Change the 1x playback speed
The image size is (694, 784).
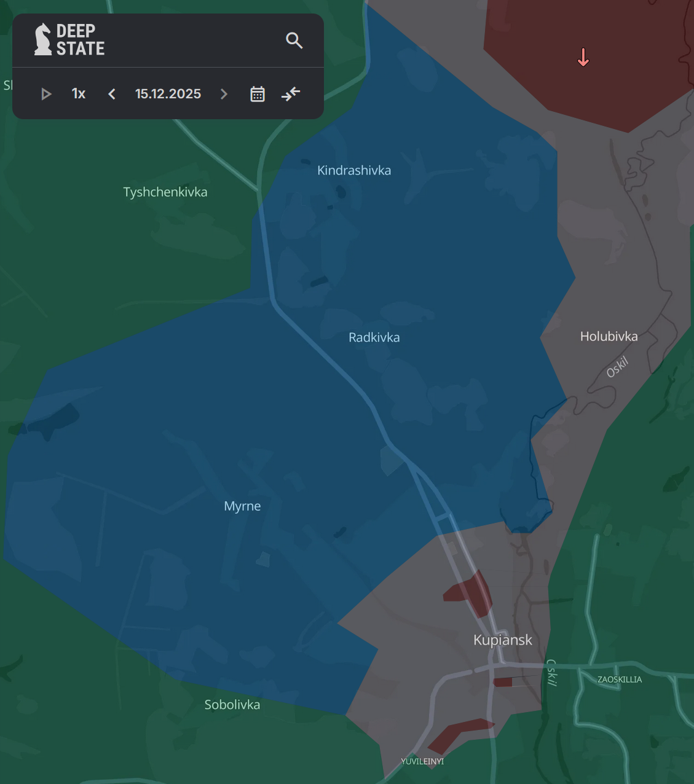click(x=79, y=94)
